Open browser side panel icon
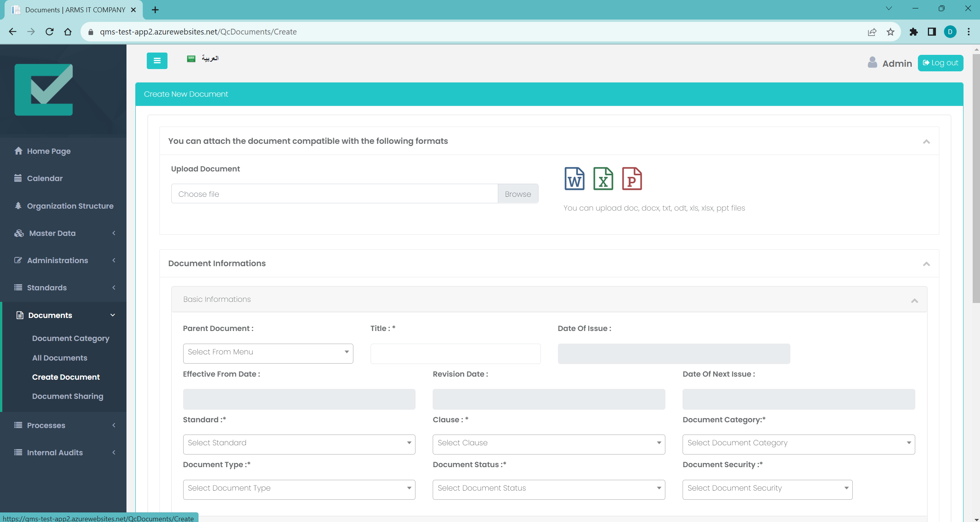Image resolution: width=980 pixels, height=522 pixels. [932, 32]
